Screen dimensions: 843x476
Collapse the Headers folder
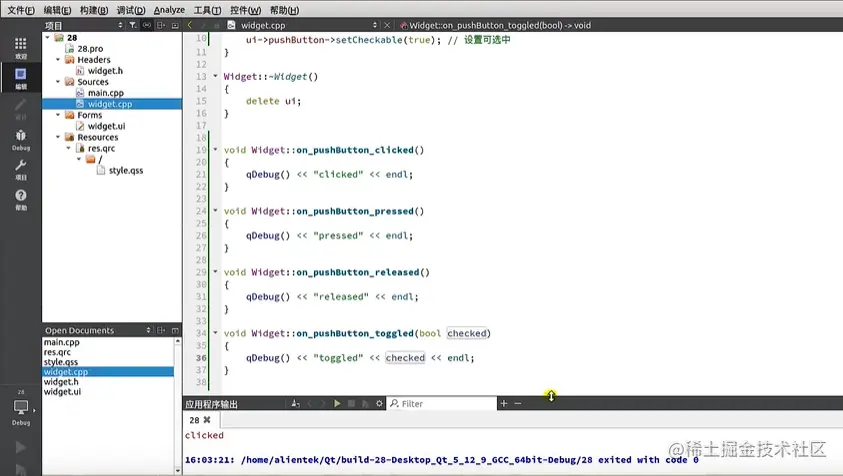click(58, 59)
